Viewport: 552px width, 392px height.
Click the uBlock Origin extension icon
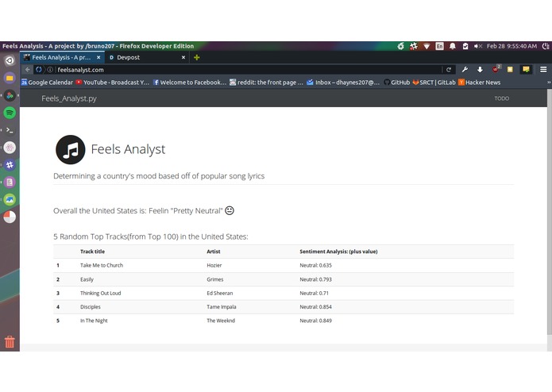pyautogui.click(x=496, y=69)
